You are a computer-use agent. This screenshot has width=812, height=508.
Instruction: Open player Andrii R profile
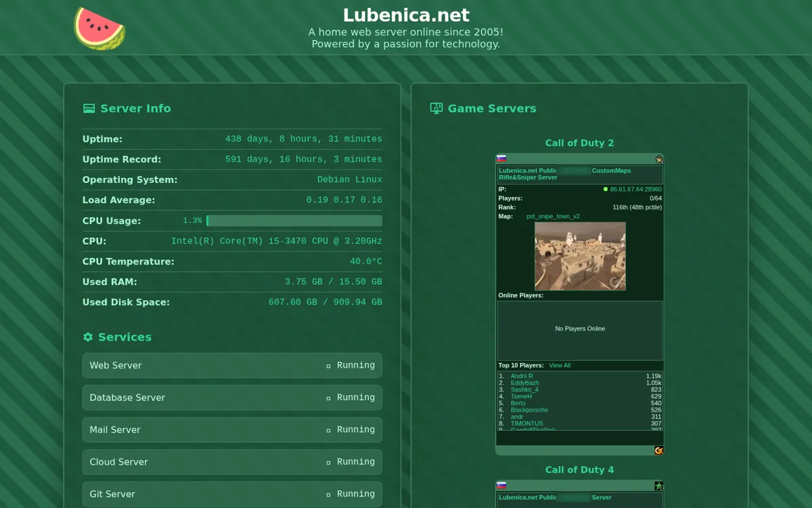click(x=522, y=376)
